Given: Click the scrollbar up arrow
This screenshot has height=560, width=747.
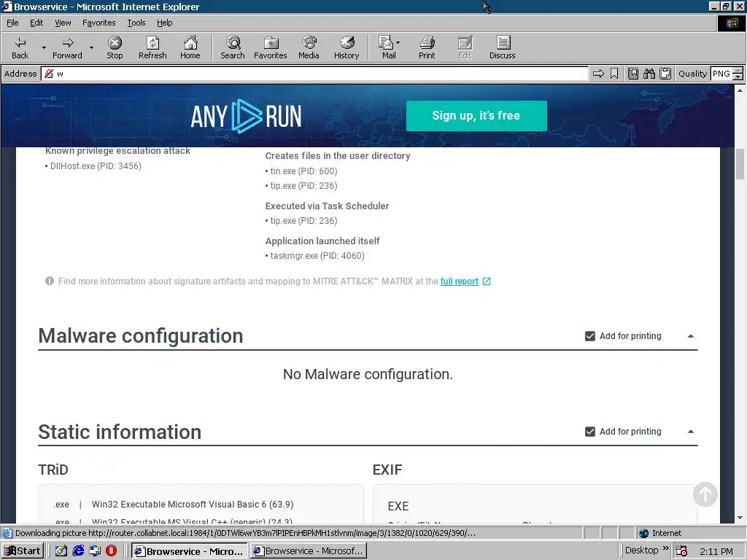Looking at the screenshot, I should coord(740,90).
